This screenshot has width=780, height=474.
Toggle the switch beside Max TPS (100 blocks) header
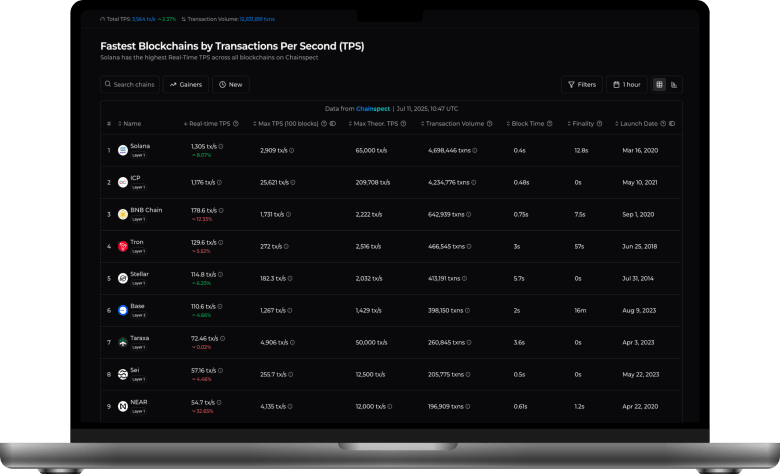333,124
